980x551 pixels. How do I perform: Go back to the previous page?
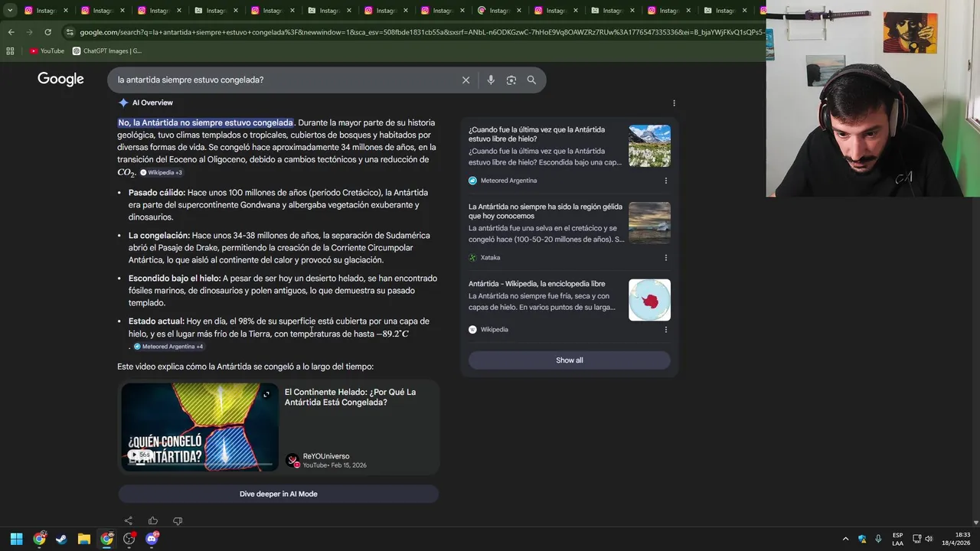(x=11, y=32)
